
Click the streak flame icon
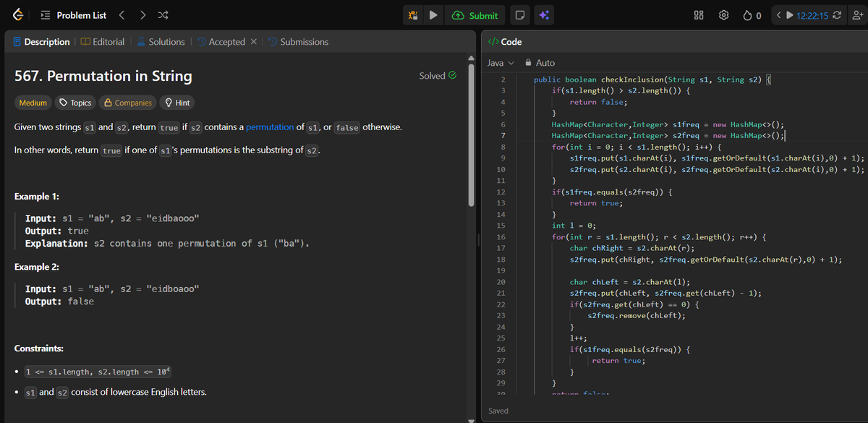[x=747, y=15]
